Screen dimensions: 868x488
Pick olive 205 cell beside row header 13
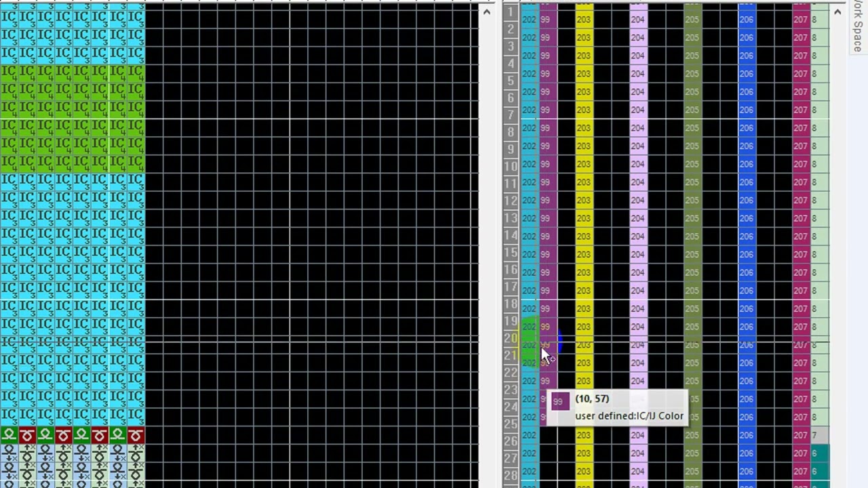pos(692,218)
